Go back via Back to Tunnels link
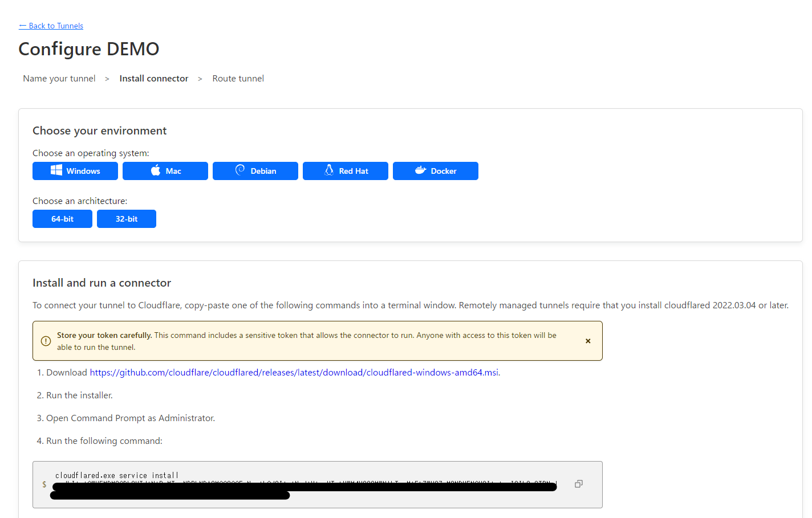 click(x=51, y=26)
